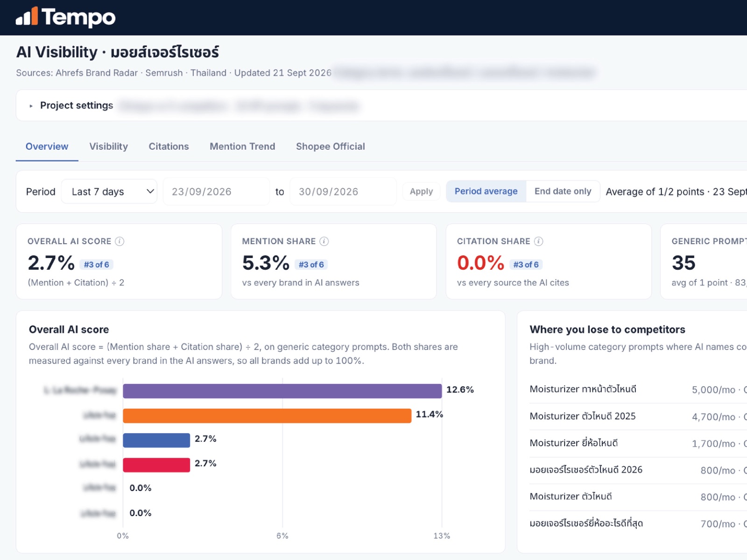Open Mention Share info icon
This screenshot has width=747, height=560.
tap(324, 241)
